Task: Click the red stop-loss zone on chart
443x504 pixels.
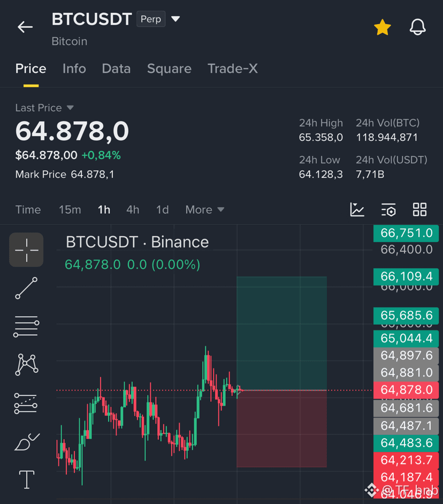Action: click(281, 429)
